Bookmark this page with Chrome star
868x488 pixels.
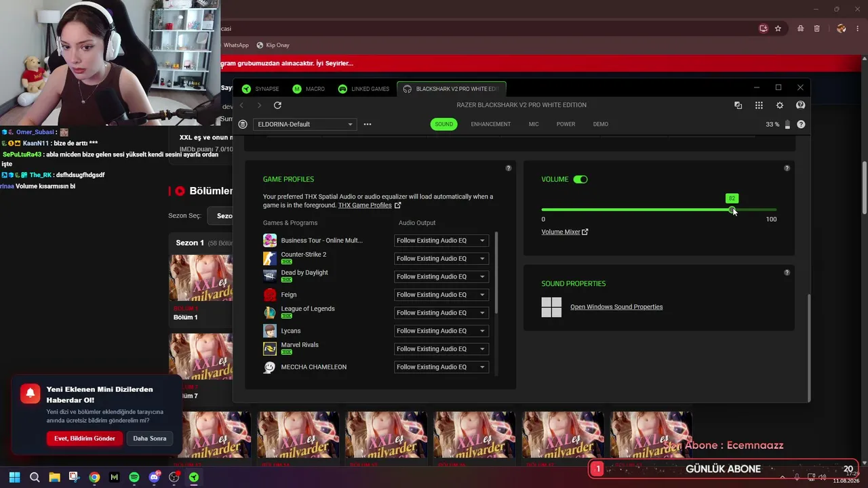pos(778,28)
